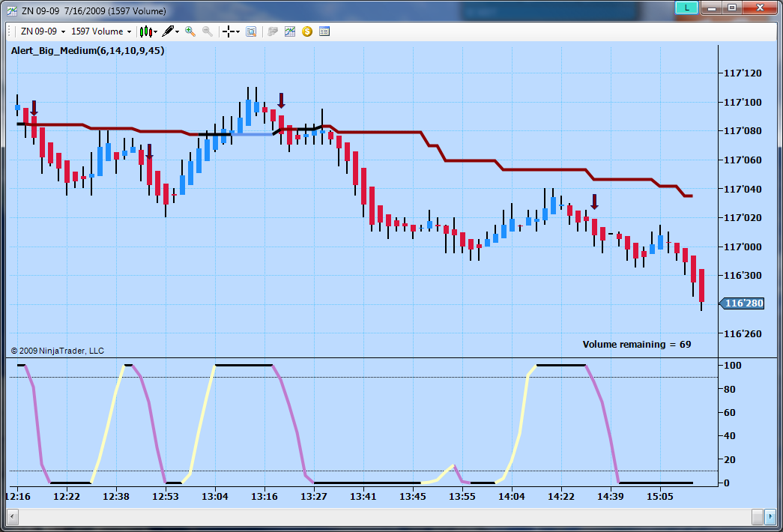Click the L link button in title bar
This screenshot has height=532, width=783.
coord(686,7)
